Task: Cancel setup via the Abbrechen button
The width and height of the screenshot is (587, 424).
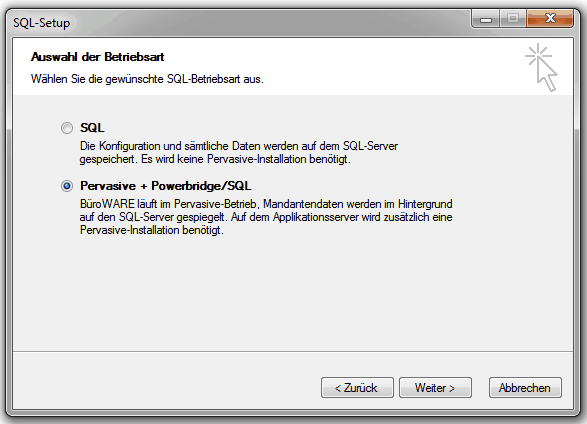Action: [525, 387]
